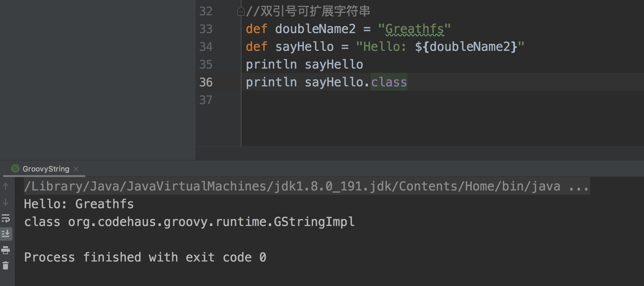Click 'Hello: Greathfs' console output
This screenshot has width=644, height=286.
(x=79, y=204)
